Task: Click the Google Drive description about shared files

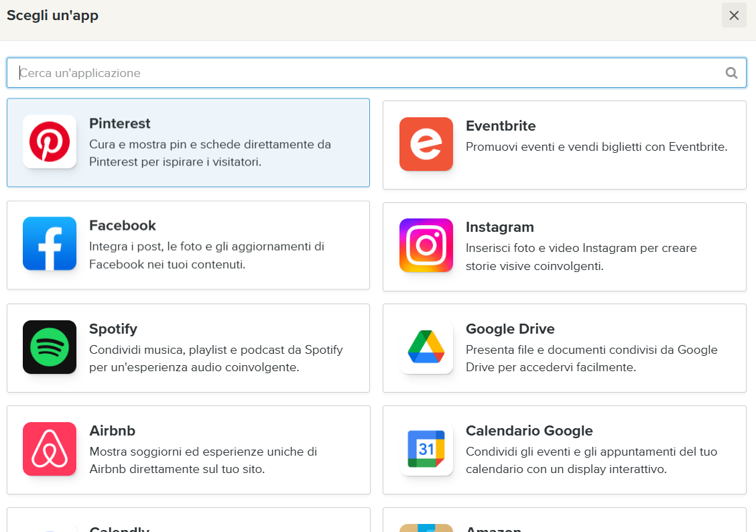Action: click(x=592, y=358)
